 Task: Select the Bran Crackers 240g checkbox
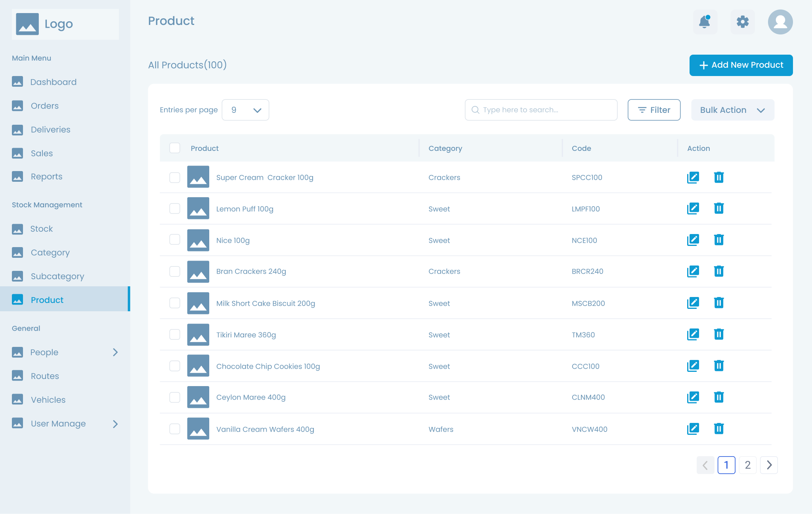click(x=174, y=271)
